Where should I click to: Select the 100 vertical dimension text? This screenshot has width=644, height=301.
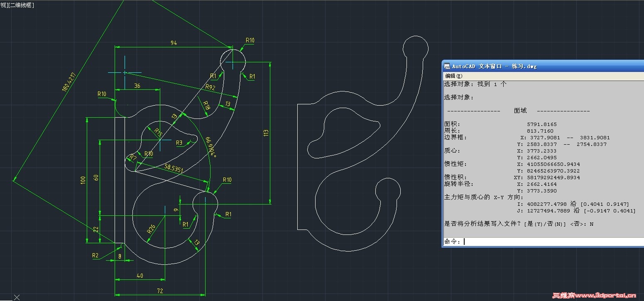click(83, 180)
